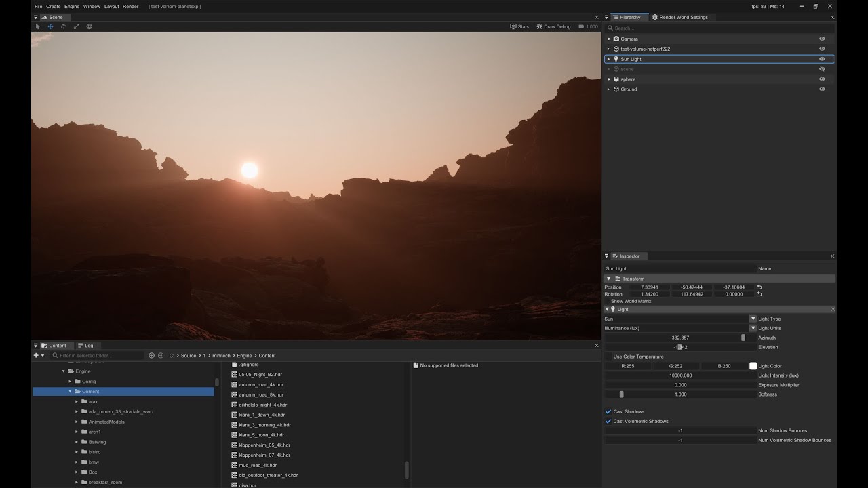Image resolution: width=868 pixels, height=488 pixels.
Task: Navigate back in Content browser
Action: point(151,355)
